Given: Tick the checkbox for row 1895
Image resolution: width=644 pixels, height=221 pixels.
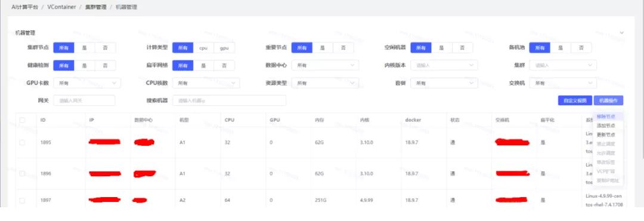Looking at the screenshot, I should click(22, 142).
